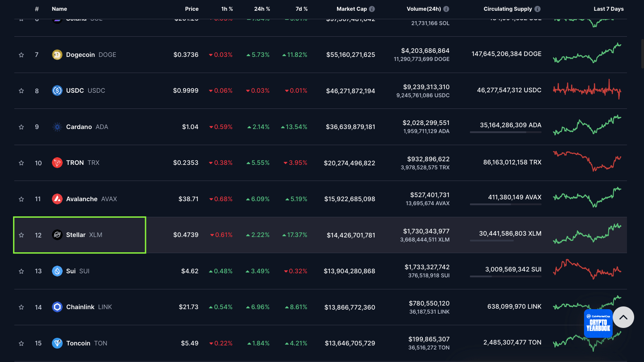Click the USDC coin logo
The height and width of the screenshot is (362, 644).
click(57, 90)
